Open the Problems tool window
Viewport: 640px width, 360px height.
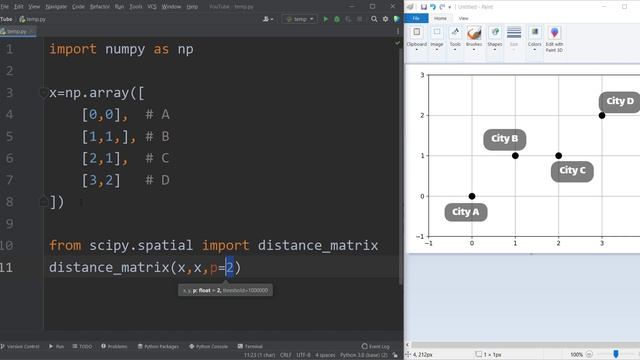[x=114, y=347]
